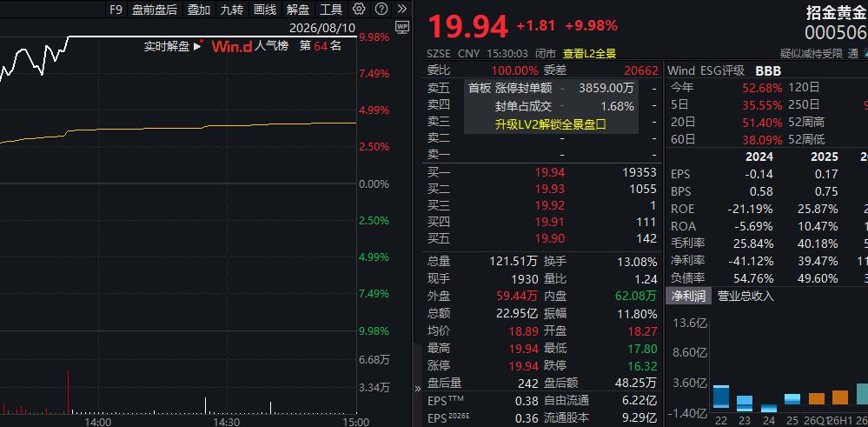
Task: Open 人气榜 第64名 popularity ranking
Action: tap(298, 46)
